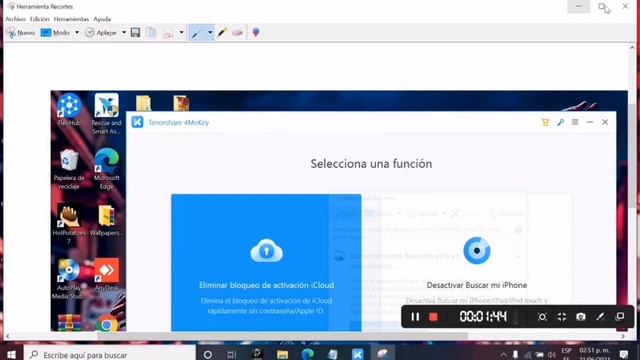Save the snip with the floppy icon
This screenshot has width=640, height=360.
tap(136, 33)
